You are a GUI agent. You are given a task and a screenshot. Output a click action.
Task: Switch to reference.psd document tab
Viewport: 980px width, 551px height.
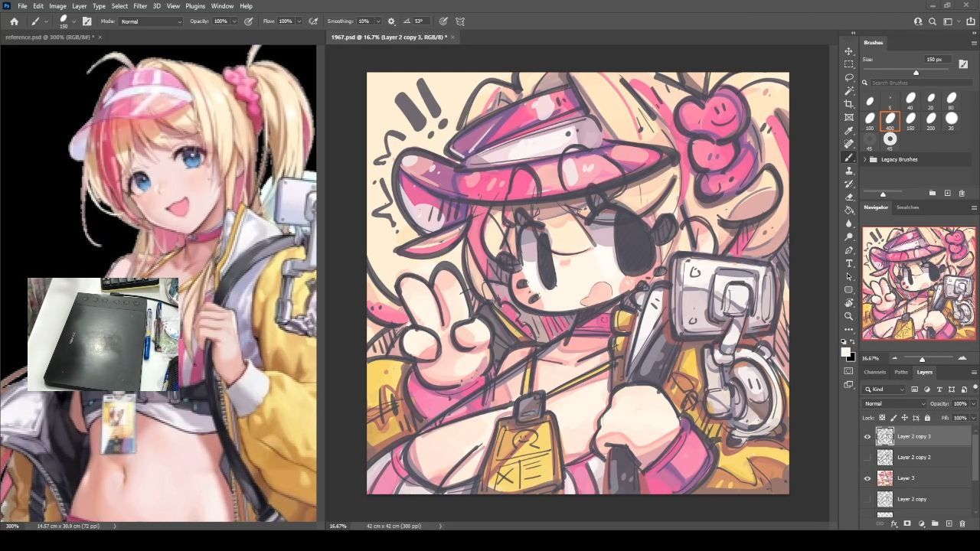pyautogui.click(x=49, y=37)
